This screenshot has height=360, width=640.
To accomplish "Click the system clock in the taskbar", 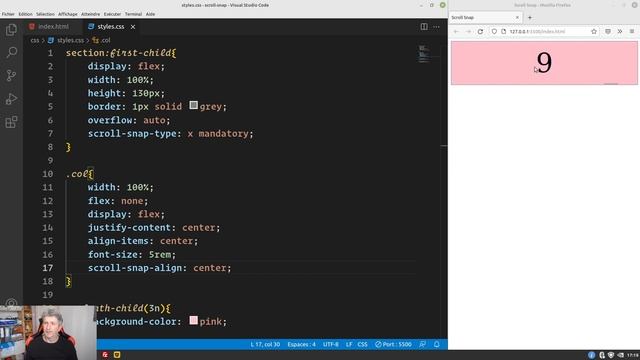I will click(x=632, y=355).
